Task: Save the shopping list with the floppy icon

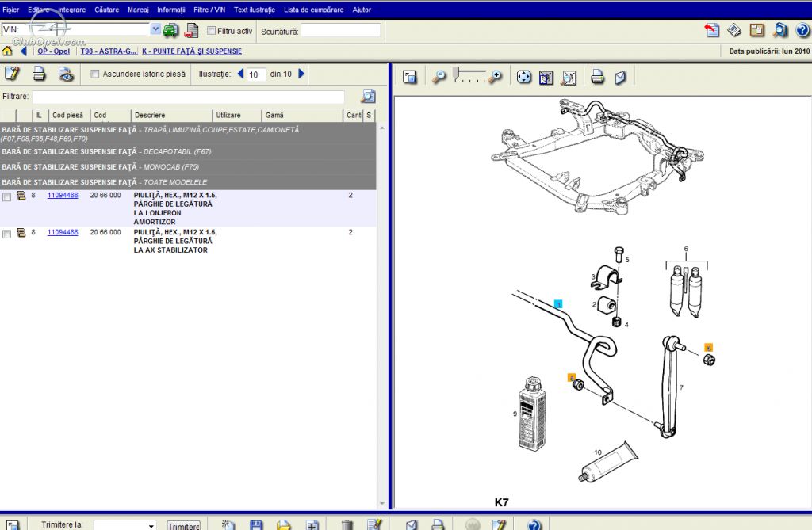Action: click(x=256, y=524)
